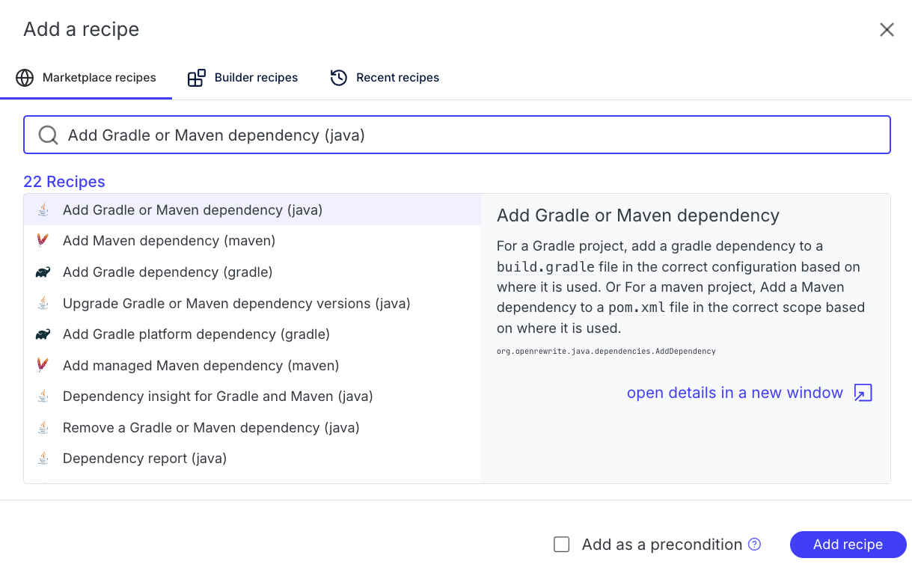Click the Java icon beside Dependency report
This screenshot has width=912, height=588.
(x=43, y=459)
